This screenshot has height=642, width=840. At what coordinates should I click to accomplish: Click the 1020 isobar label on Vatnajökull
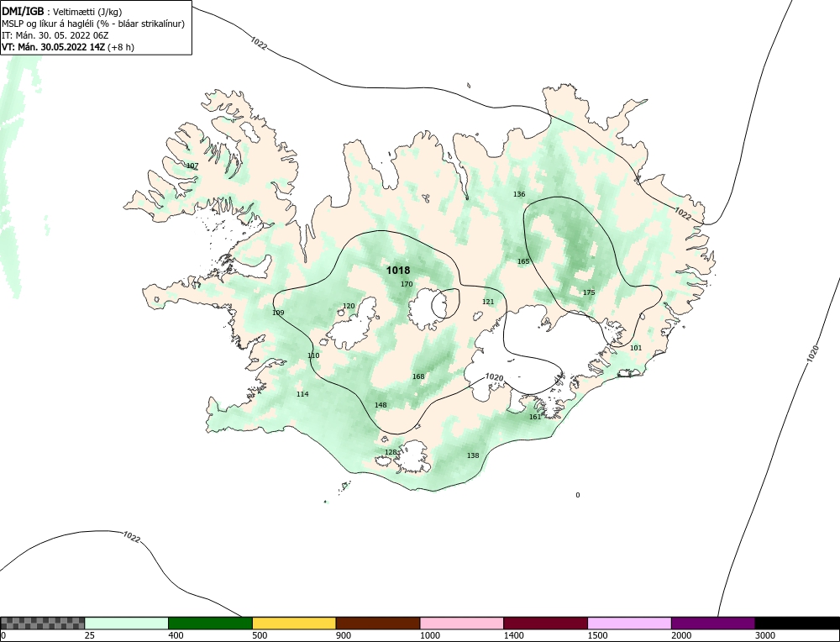494,378
